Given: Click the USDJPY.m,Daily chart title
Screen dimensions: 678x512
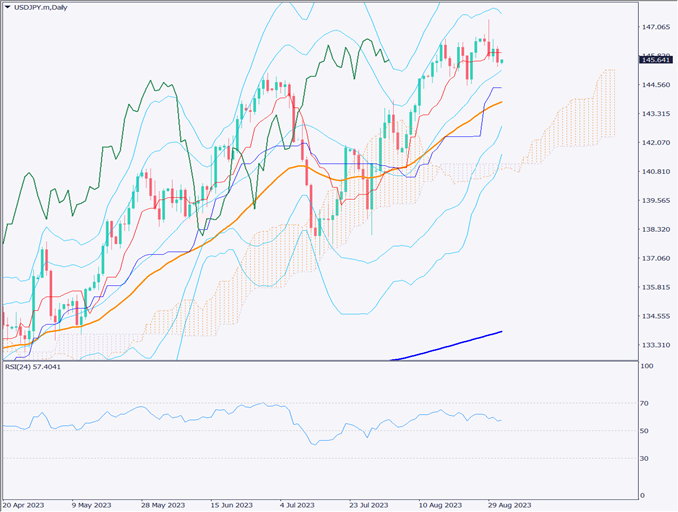Looking at the screenshot, I should pyautogui.click(x=46, y=7).
